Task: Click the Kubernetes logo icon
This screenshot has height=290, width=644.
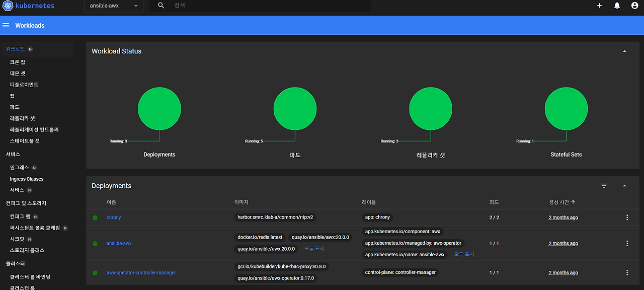Action: click(x=8, y=6)
